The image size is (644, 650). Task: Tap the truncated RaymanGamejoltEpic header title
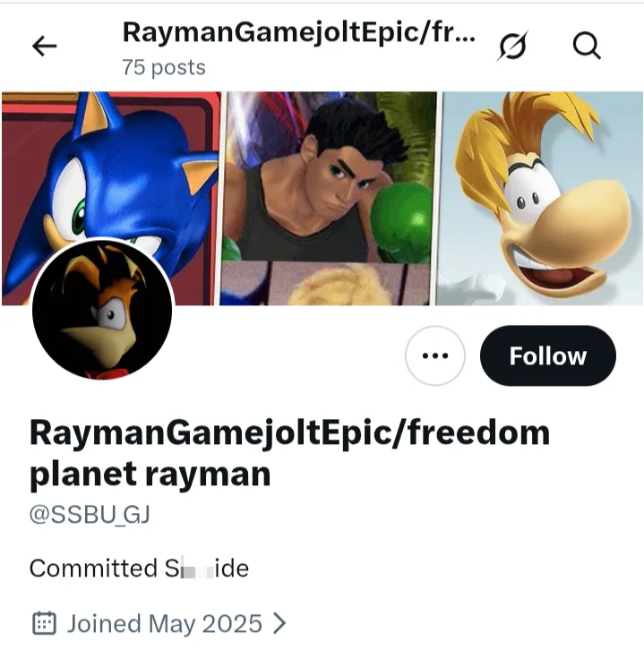point(298,32)
